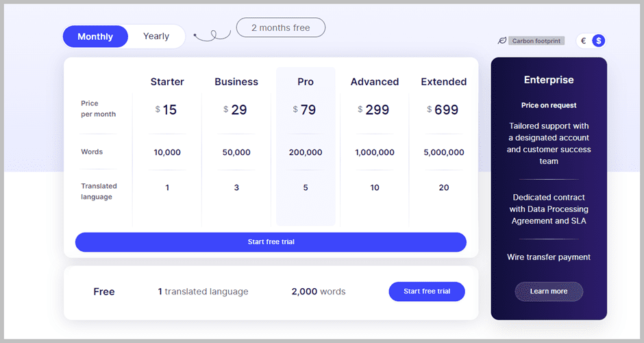644x343 pixels.
Task: Select the Starter plan heading
Action: 167,82
